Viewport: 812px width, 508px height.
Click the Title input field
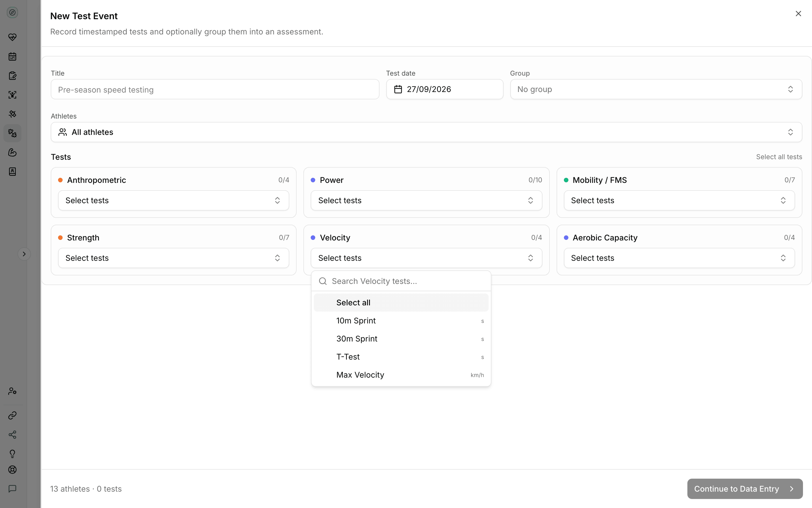pyautogui.click(x=215, y=89)
